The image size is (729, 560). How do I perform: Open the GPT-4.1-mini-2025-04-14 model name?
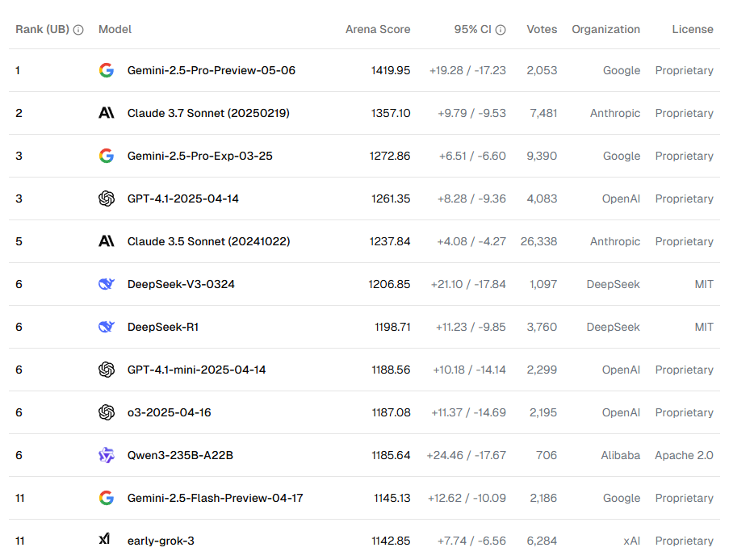click(x=196, y=370)
